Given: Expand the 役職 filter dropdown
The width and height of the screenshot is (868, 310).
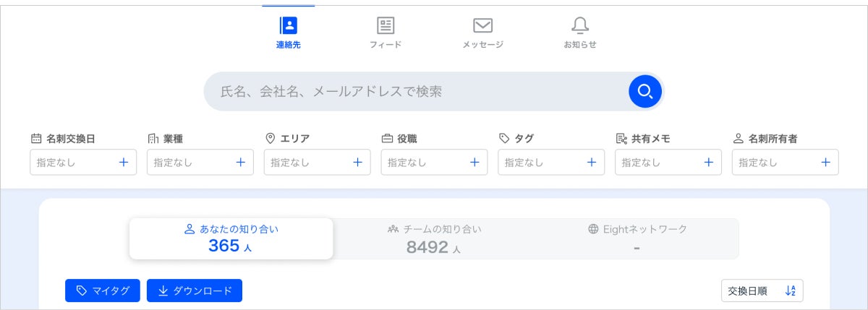Looking at the screenshot, I should pos(434,163).
